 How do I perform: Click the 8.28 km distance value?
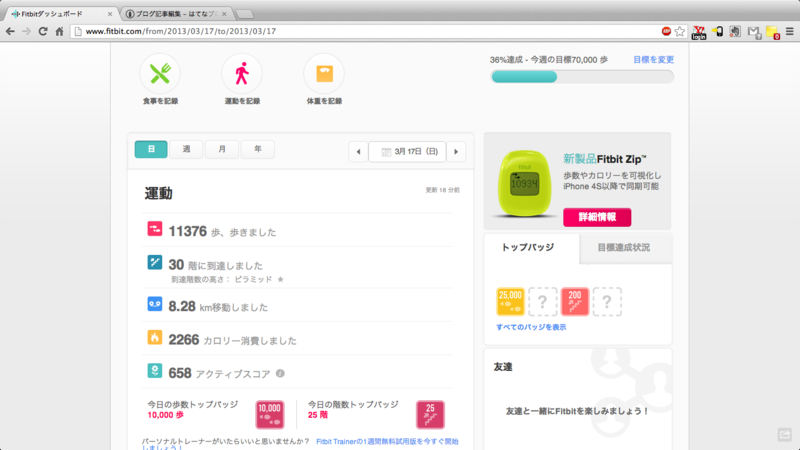pyautogui.click(x=182, y=306)
